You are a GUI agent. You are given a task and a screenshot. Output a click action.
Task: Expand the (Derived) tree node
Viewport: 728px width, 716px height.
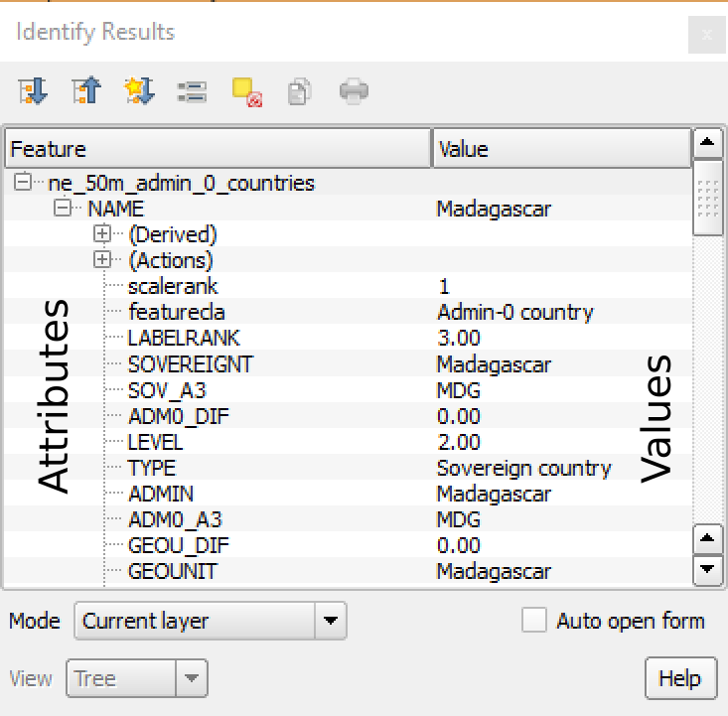101,234
